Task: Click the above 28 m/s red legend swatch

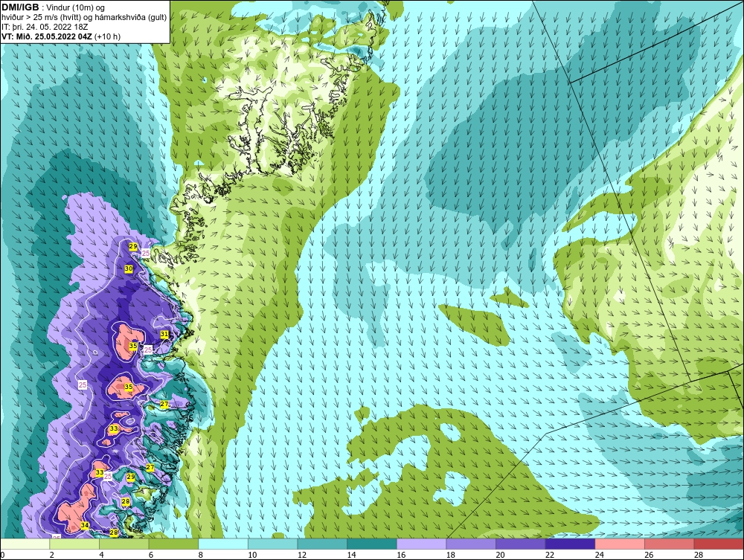Action: [x=719, y=544]
